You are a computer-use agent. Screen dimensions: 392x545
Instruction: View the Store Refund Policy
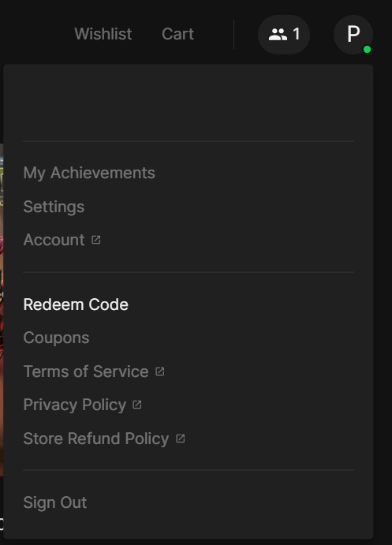96,439
